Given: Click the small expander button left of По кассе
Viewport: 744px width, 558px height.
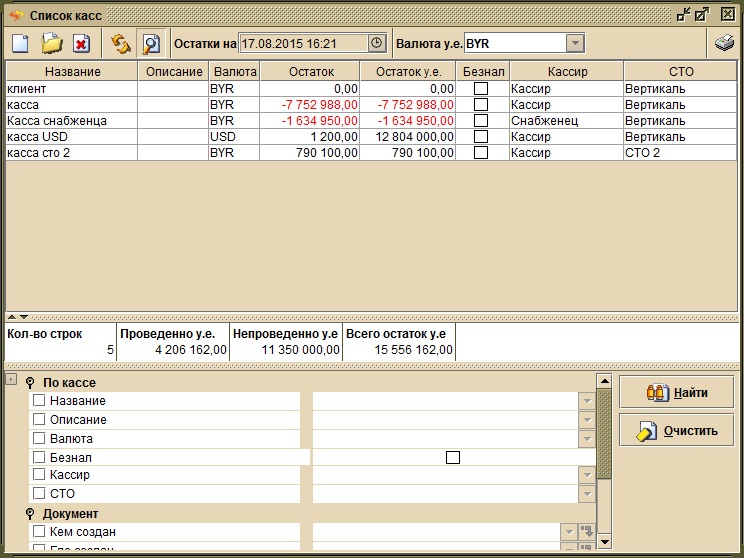Looking at the screenshot, I should click(x=11, y=379).
